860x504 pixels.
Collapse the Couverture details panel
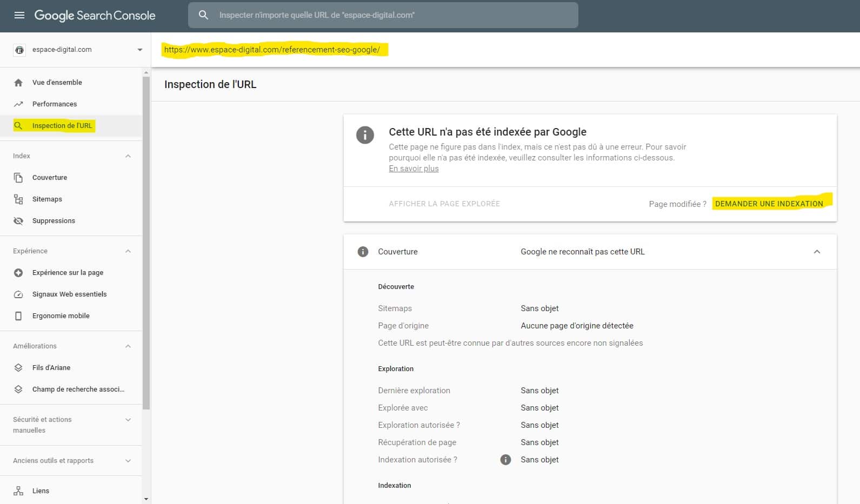click(817, 252)
